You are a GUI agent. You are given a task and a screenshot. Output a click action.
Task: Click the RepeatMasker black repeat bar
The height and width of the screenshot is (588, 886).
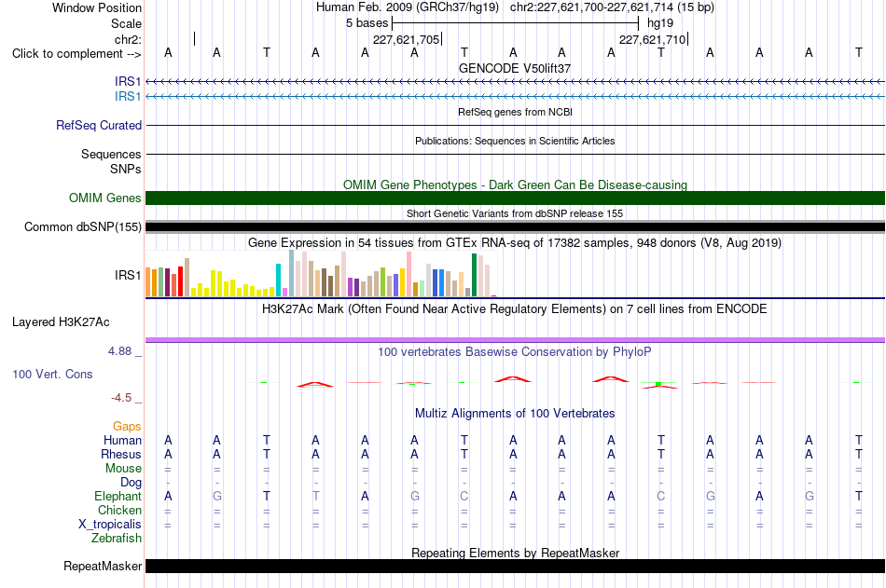[x=515, y=566]
